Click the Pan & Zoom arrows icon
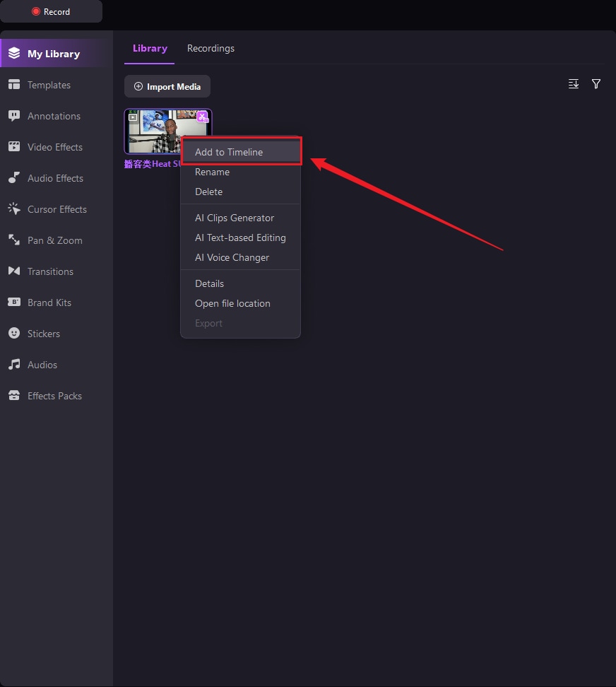Screen dimensions: 616x687 (x=14, y=240)
